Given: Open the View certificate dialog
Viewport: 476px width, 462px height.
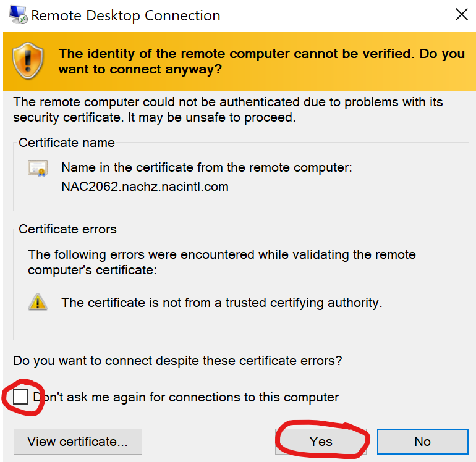Looking at the screenshot, I should [78, 442].
